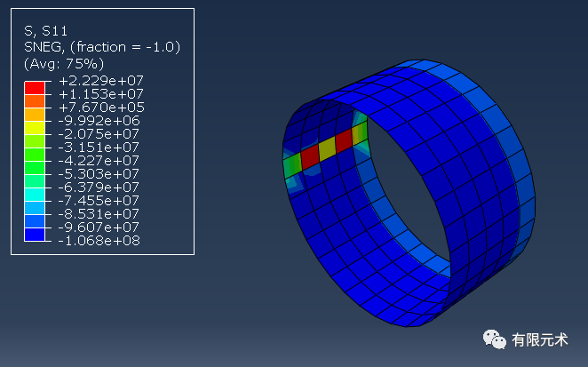Select the legend title 'S, S11'
This screenshot has height=367, width=588.
tap(46, 31)
